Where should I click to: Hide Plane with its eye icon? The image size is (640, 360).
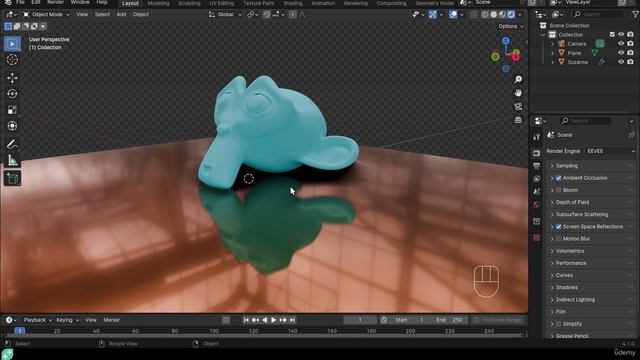click(x=621, y=53)
